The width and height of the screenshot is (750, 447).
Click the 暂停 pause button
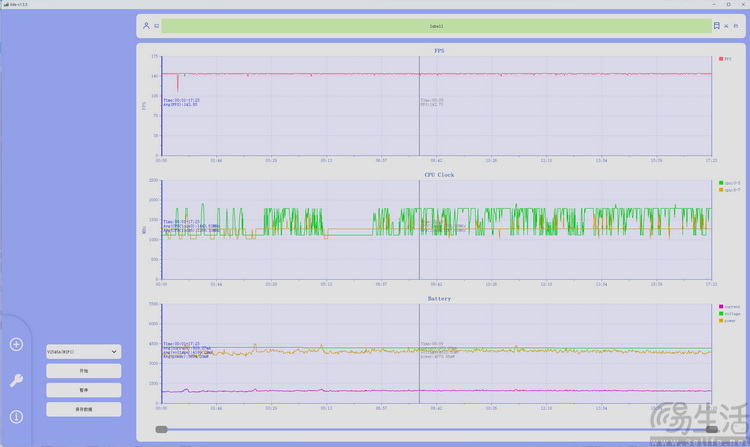point(83,390)
